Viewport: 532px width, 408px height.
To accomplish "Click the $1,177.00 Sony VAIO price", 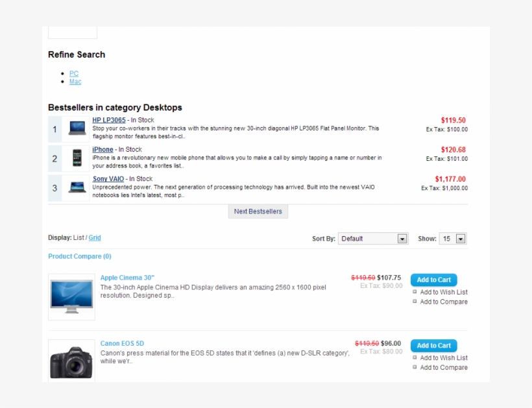I will [x=450, y=179].
